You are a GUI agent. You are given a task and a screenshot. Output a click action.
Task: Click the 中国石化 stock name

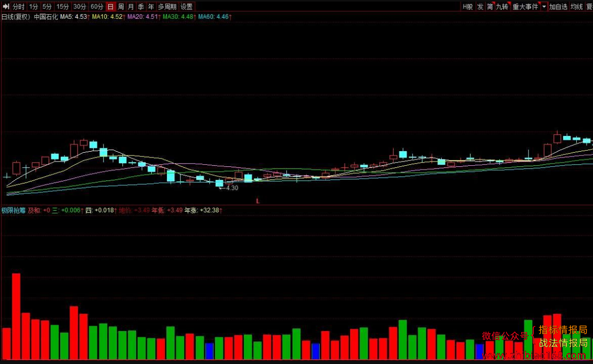click(x=46, y=17)
